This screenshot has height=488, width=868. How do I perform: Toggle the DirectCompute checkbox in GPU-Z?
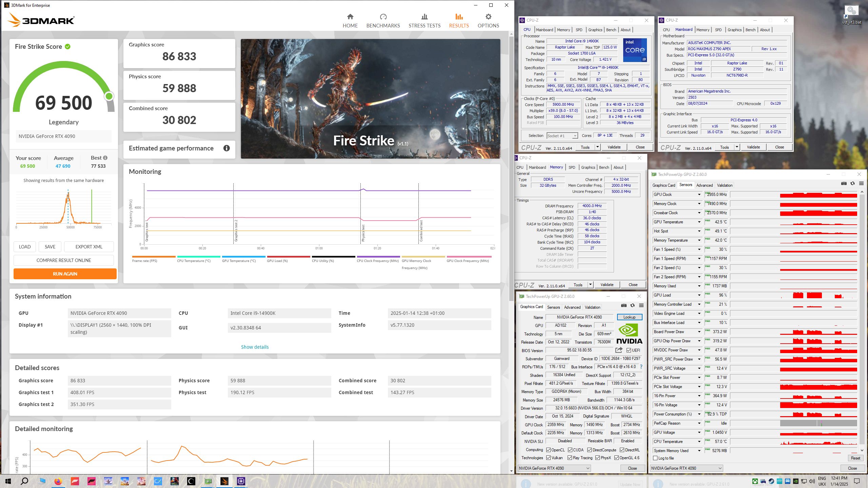(589, 450)
